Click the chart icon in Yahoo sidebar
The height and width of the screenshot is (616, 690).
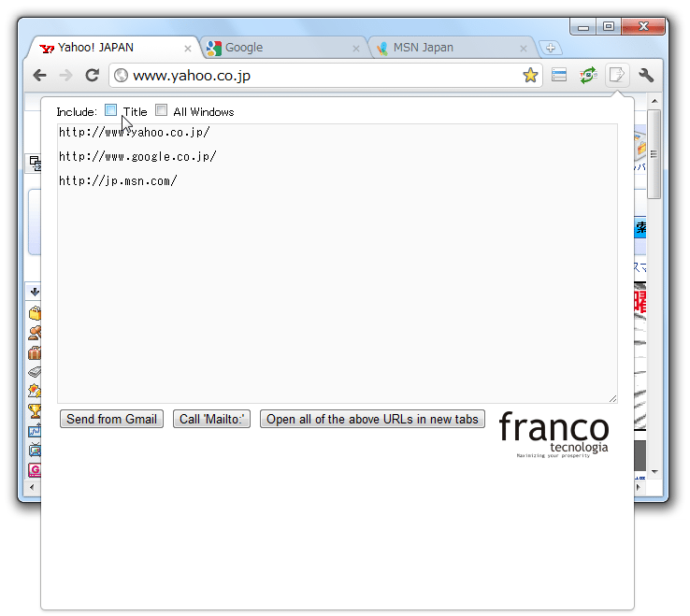click(x=35, y=431)
